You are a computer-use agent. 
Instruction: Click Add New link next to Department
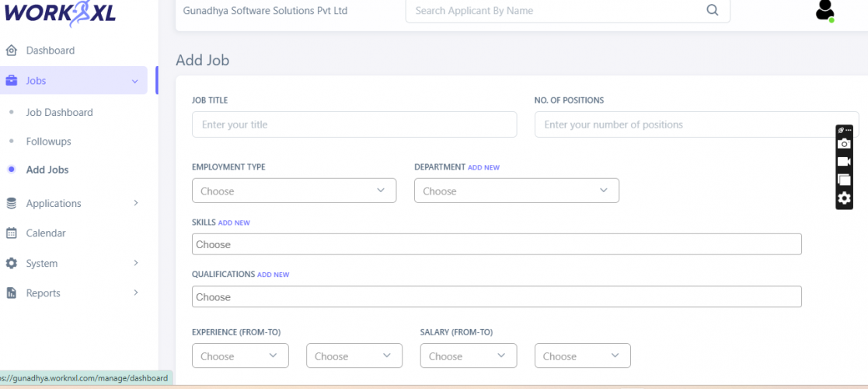(x=484, y=167)
